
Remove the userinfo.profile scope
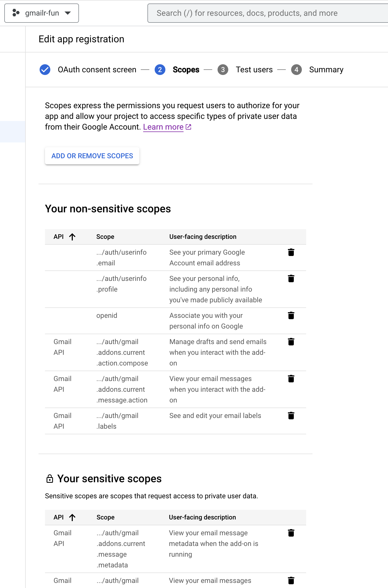click(x=291, y=278)
